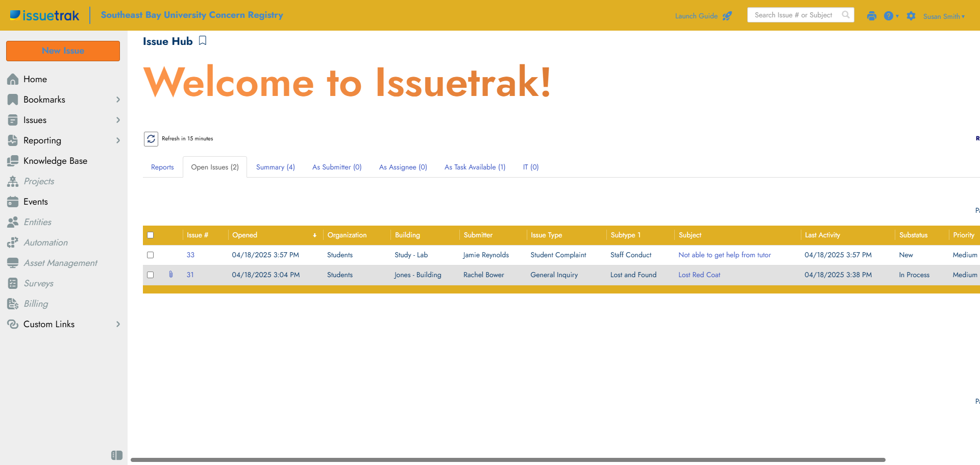
Task: Click the Reporting chart icon
Action: click(x=13, y=140)
